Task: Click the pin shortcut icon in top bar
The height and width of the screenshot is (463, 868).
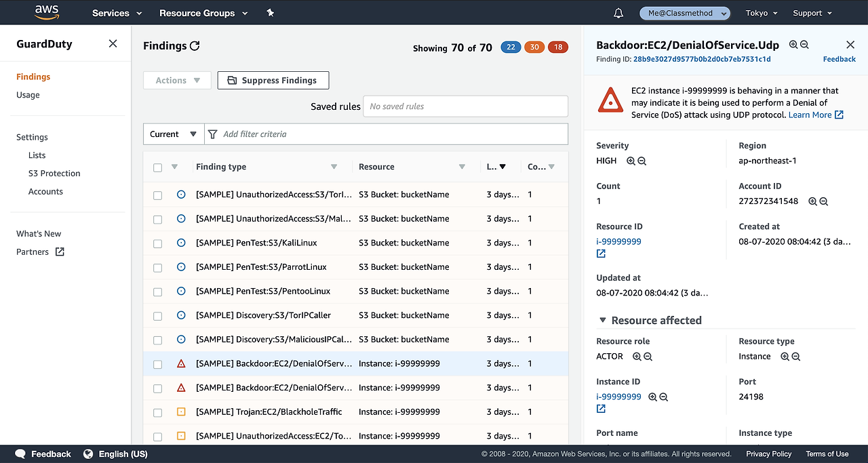Action: 271,13
